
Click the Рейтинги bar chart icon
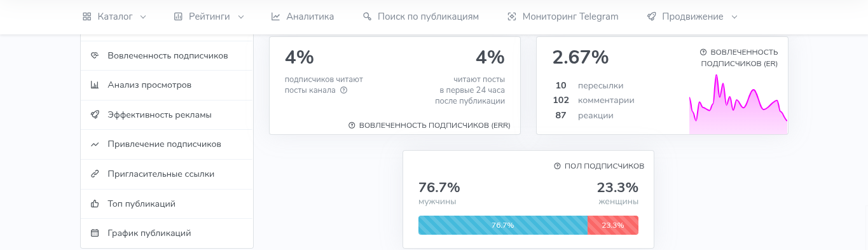point(178,17)
